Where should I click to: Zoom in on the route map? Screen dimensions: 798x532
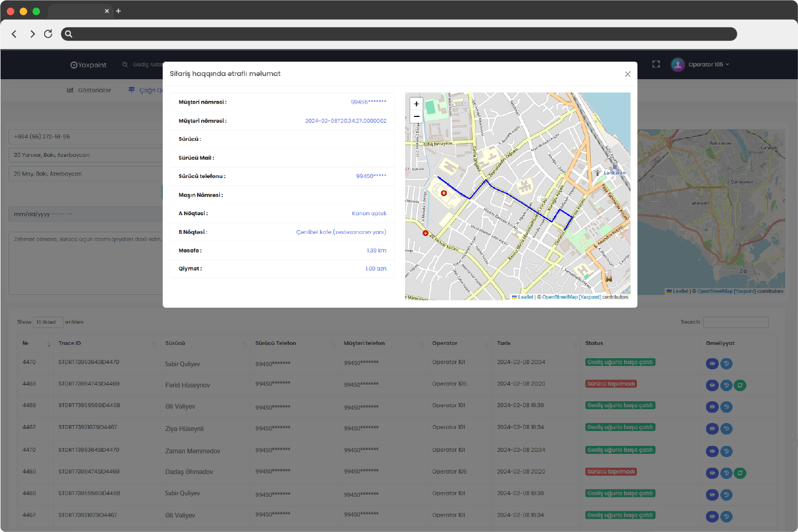(x=416, y=104)
